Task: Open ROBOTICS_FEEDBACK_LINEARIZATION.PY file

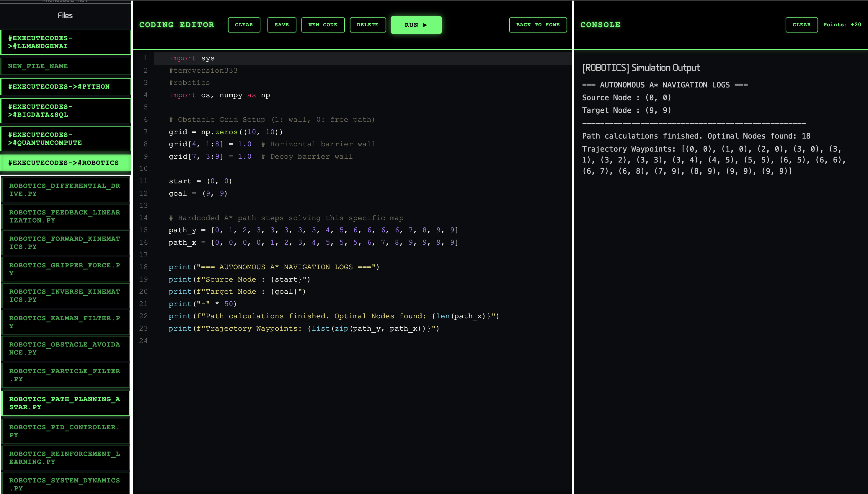Action: coord(66,216)
